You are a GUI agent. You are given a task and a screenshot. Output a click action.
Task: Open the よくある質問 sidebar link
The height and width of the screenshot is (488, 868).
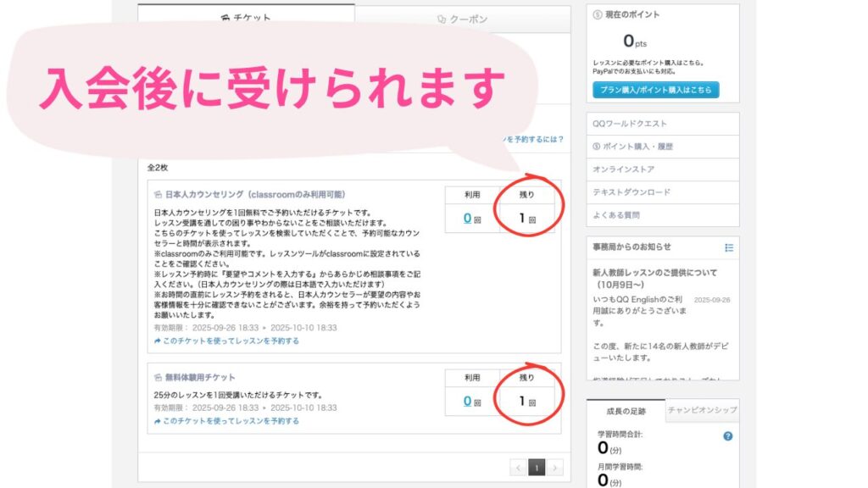[x=616, y=215]
